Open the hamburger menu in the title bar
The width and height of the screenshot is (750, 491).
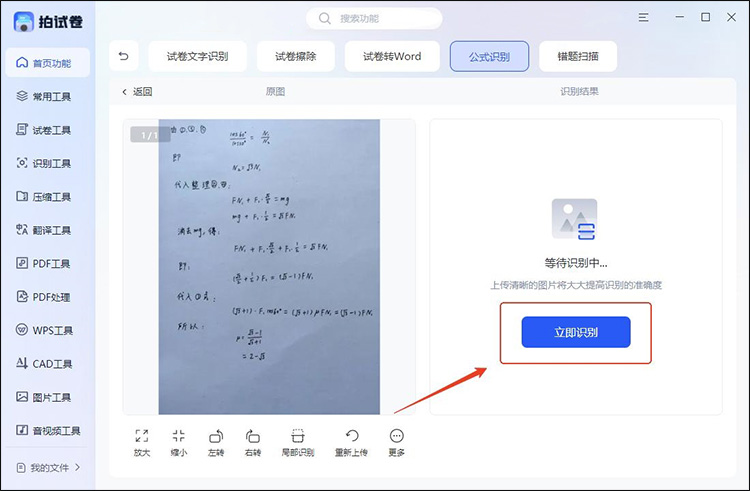643,18
